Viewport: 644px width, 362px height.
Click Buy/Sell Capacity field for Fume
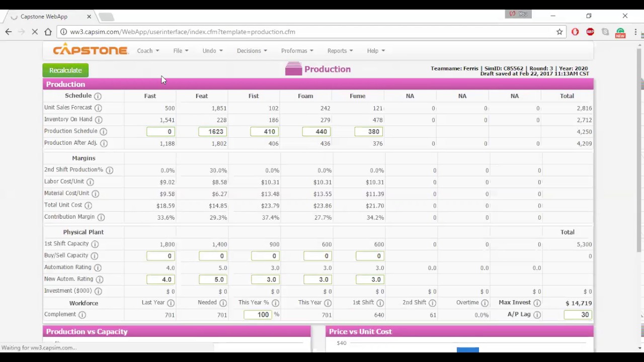(370, 256)
